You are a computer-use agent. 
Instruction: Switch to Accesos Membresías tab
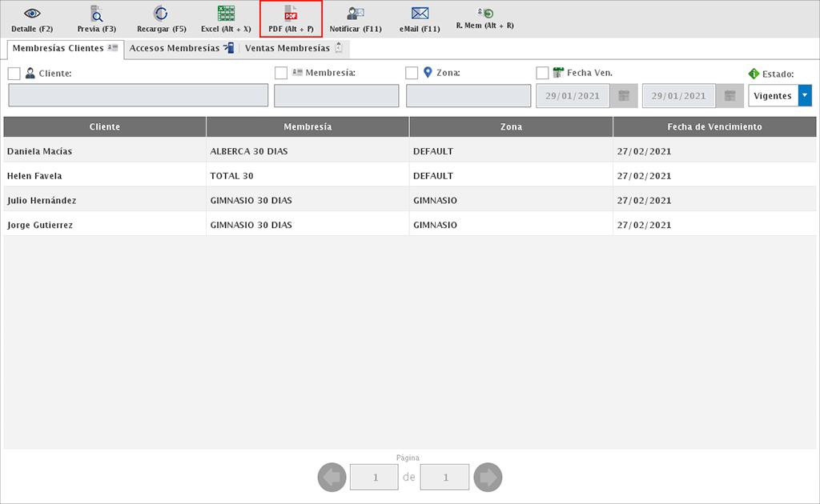(x=181, y=49)
